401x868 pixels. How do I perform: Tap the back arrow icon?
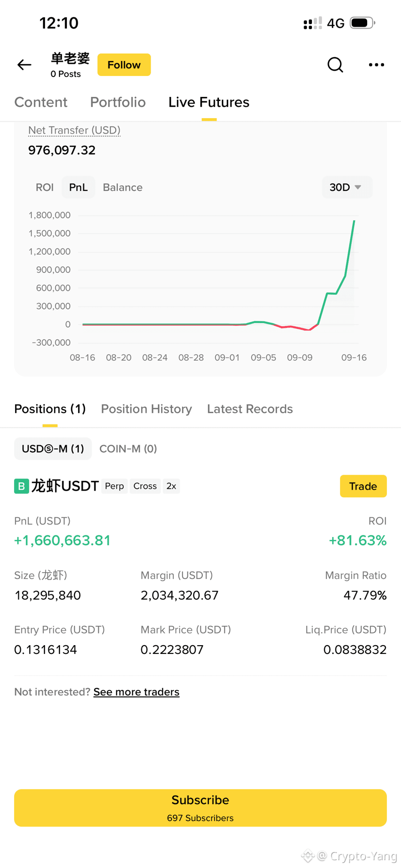[24, 65]
